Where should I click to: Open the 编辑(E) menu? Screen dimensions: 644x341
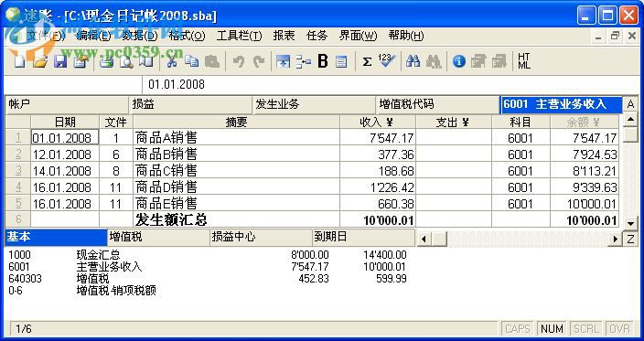tap(93, 36)
